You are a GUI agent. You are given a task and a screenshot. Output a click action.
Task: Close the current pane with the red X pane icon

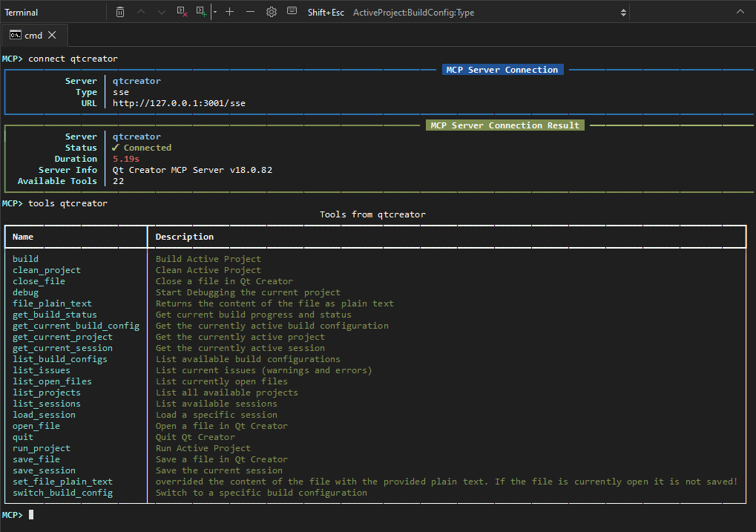[x=182, y=12]
